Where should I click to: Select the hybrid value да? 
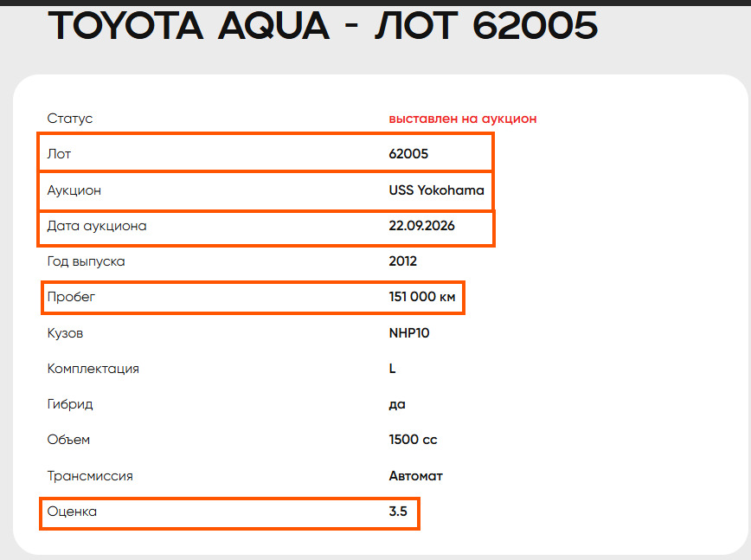[x=397, y=405]
